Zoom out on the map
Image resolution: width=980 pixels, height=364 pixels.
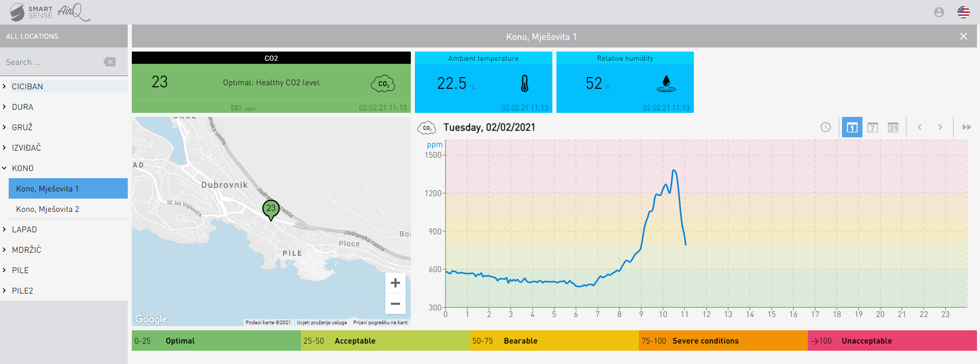tap(395, 304)
